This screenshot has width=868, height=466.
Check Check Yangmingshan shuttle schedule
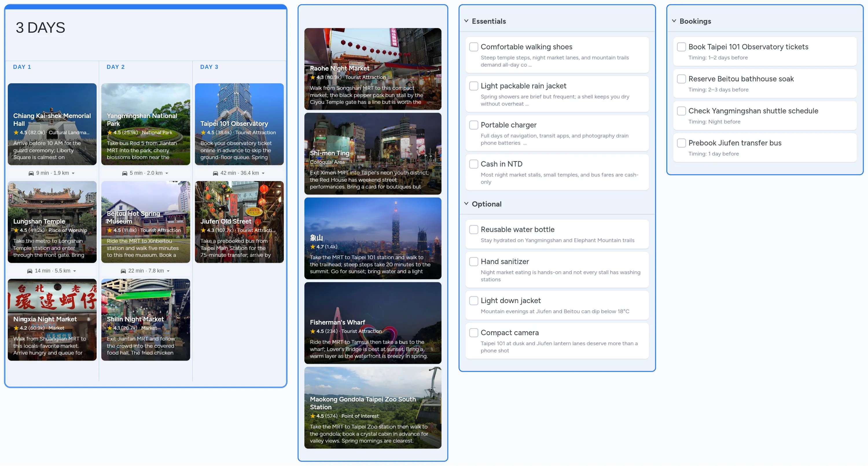coord(681,111)
